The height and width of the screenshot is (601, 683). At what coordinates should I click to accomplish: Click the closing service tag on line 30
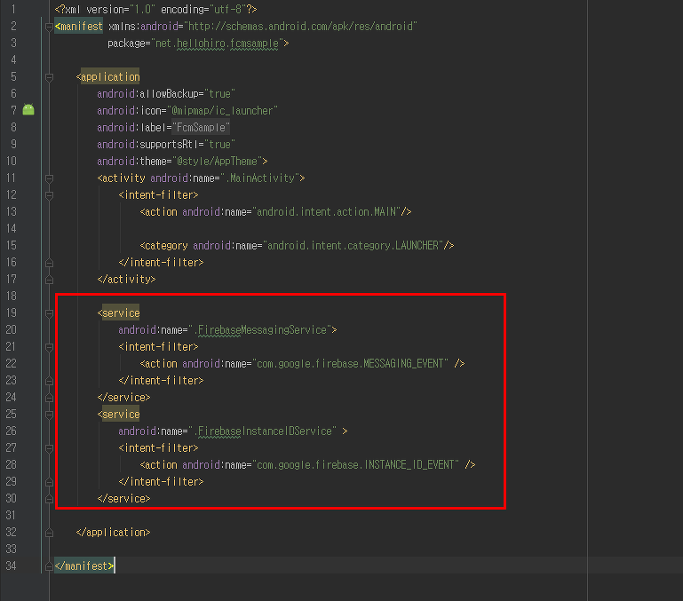coord(124,499)
